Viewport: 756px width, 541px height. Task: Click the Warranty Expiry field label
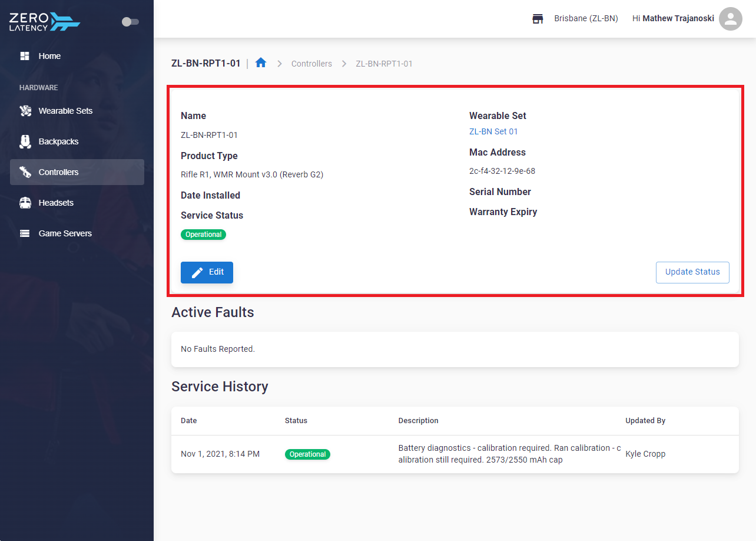pyautogui.click(x=503, y=212)
